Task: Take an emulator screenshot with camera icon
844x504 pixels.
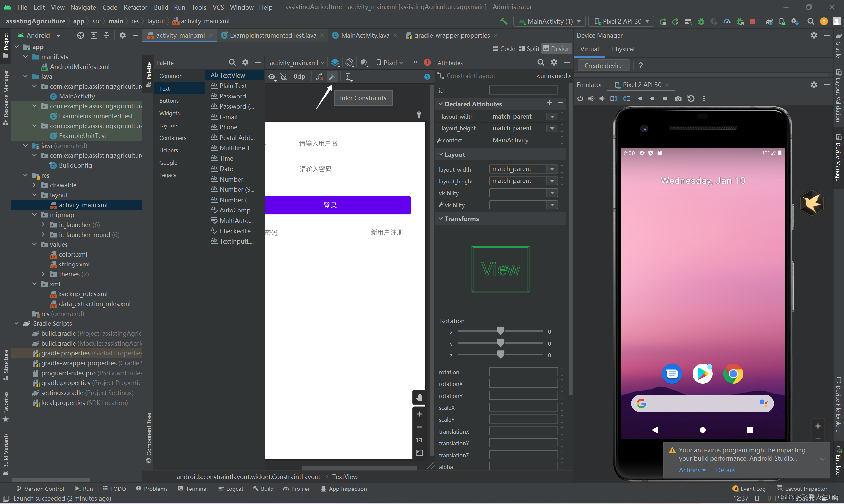Action: click(678, 98)
